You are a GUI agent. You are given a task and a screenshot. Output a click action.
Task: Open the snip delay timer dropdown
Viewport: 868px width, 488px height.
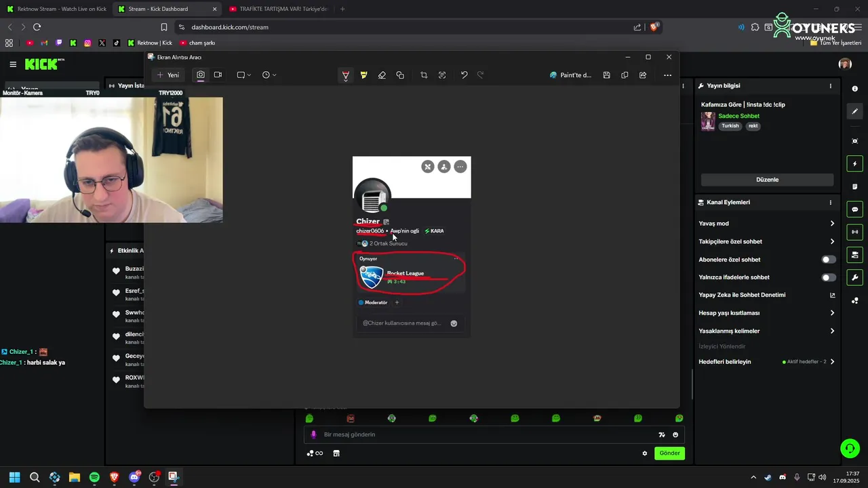269,75
